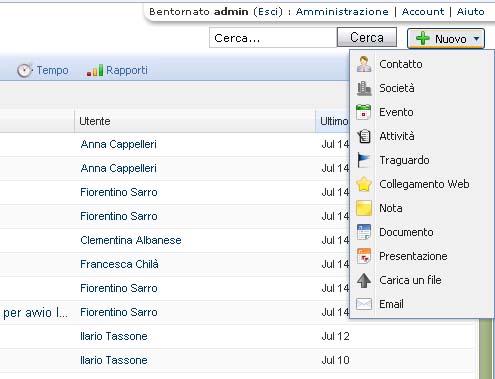Expand the Nuovo dropdown arrow

tap(477, 39)
